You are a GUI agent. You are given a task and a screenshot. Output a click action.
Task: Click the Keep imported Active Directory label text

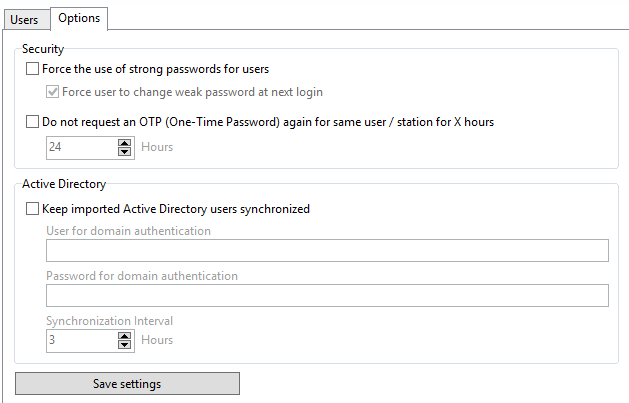click(x=176, y=209)
